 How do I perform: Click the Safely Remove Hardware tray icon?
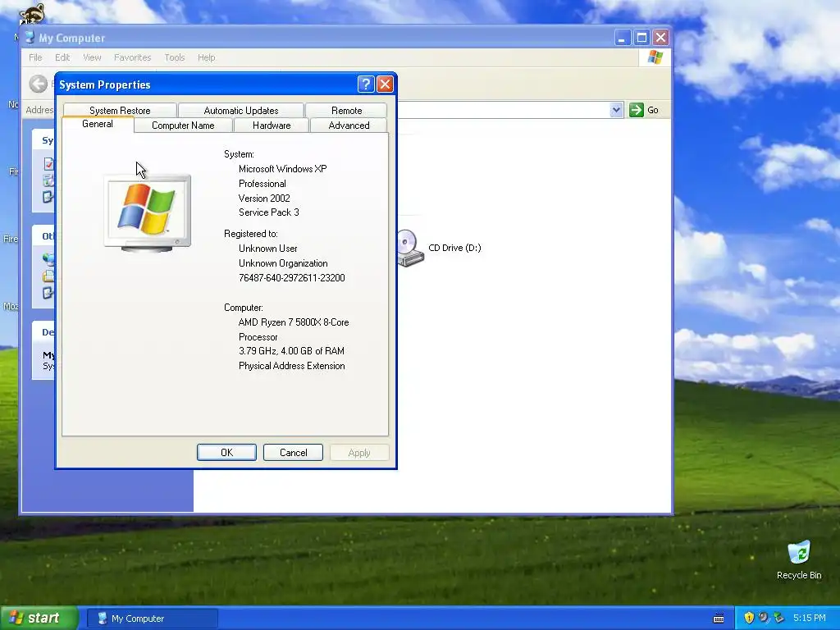(778, 618)
